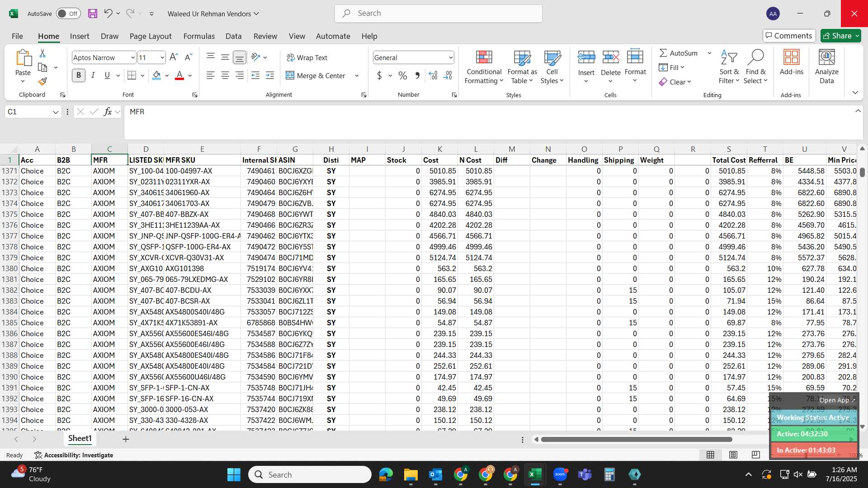Open the font name dropdown
Viewport: 868px width, 488px height.
(x=132, y=58)
